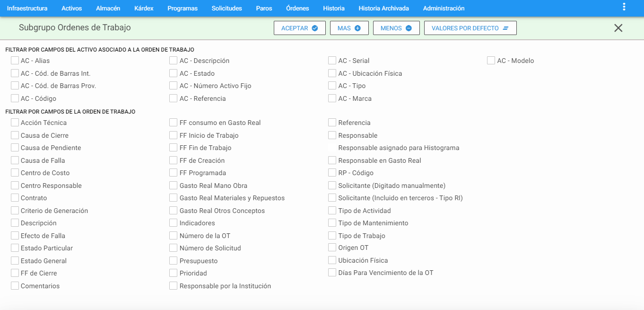The width and height of the screenshot is (644, 310).
Task: Check the AC - Ubicación Física option
Action: coord(332,73)
